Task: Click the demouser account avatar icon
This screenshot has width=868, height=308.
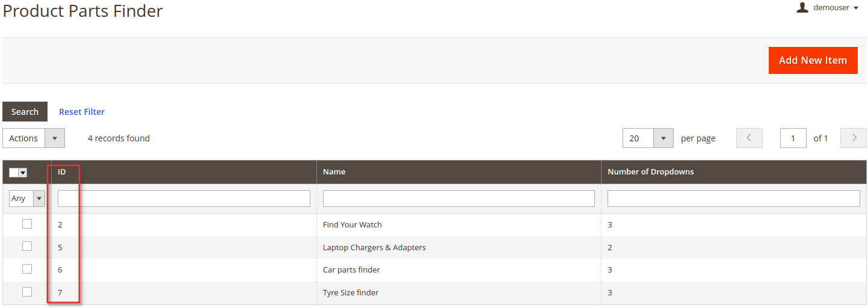Action: [802, 7]
